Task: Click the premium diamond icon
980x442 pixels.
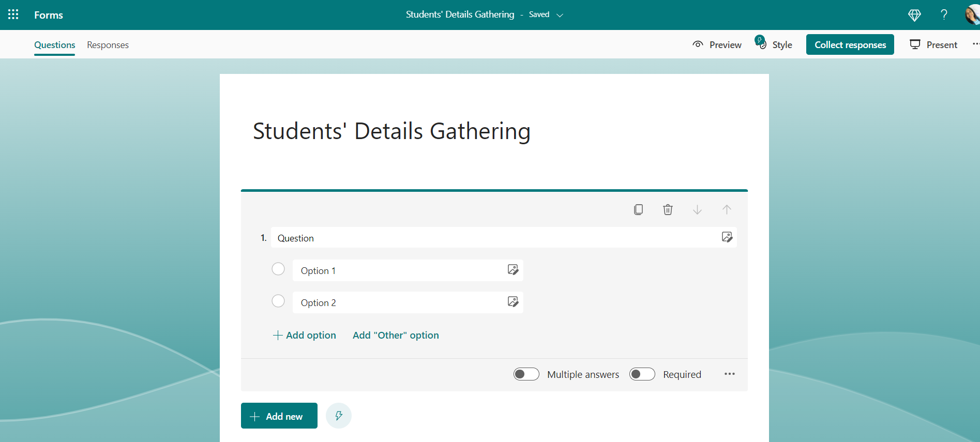Action: click(914, 15)
